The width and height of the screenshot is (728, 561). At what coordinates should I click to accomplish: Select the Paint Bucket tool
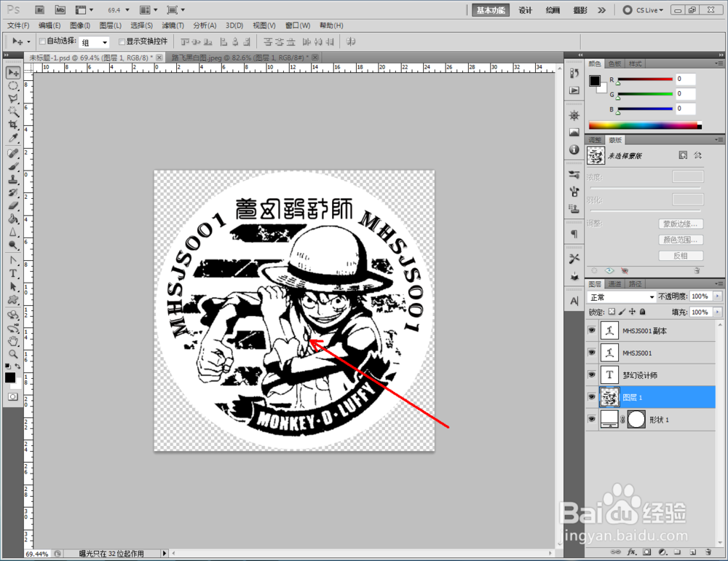(x=13, y=219)
